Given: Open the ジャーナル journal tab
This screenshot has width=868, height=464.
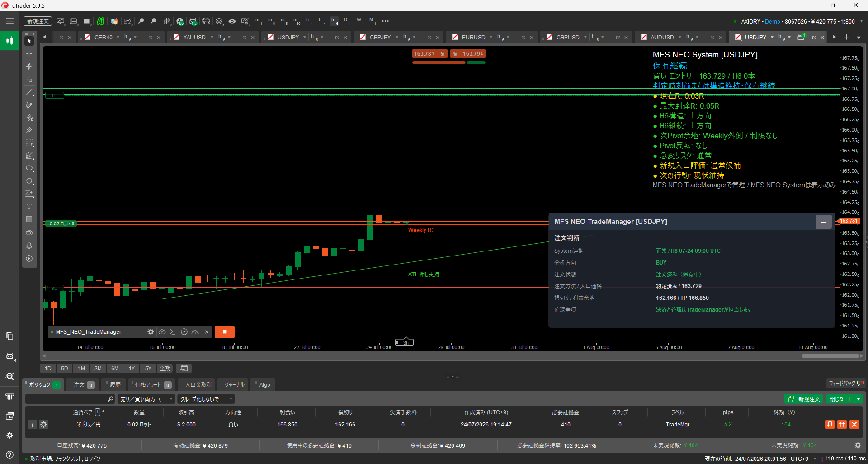Looking at the screenshot, I should (234, 385).
